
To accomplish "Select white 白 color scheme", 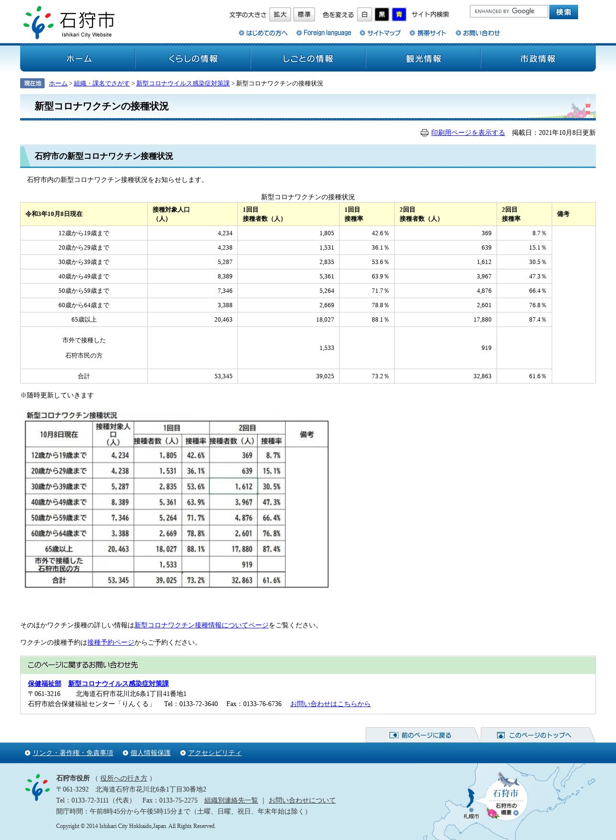I will pos(365,14).
